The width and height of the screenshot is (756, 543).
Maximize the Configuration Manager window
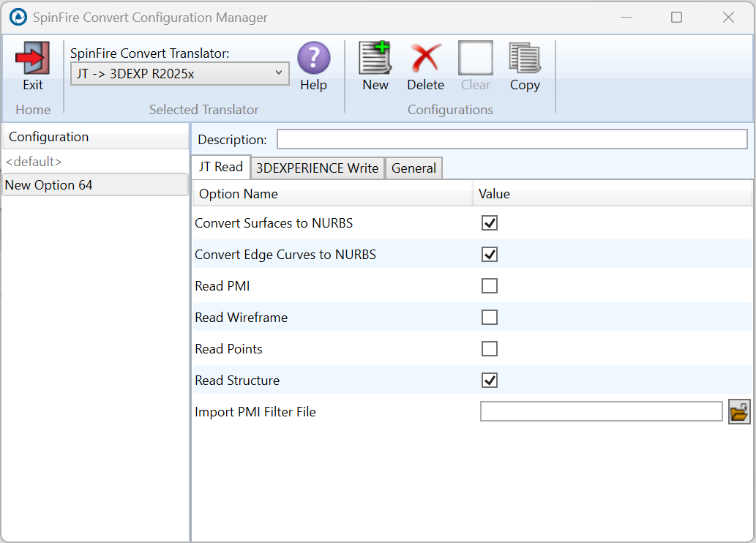point(676,18)
